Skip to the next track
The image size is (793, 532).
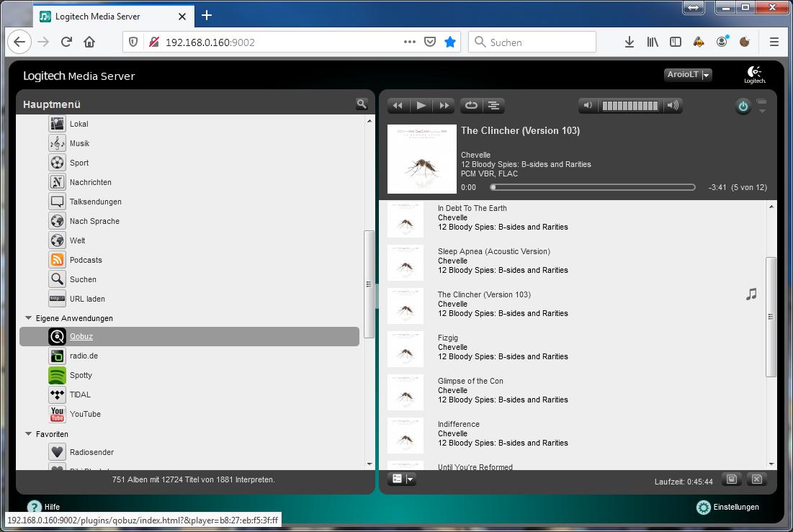(x=444, y=105)
